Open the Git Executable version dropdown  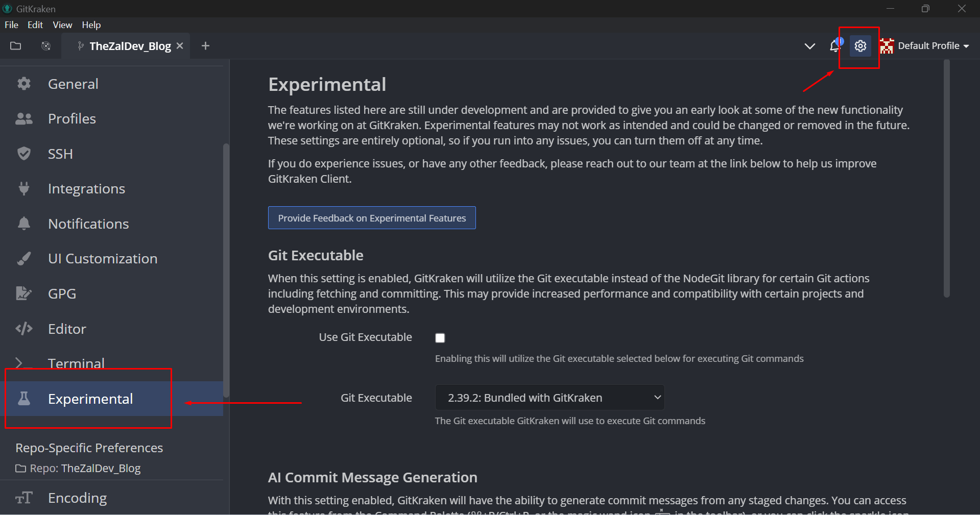click(x=549, y=398)
